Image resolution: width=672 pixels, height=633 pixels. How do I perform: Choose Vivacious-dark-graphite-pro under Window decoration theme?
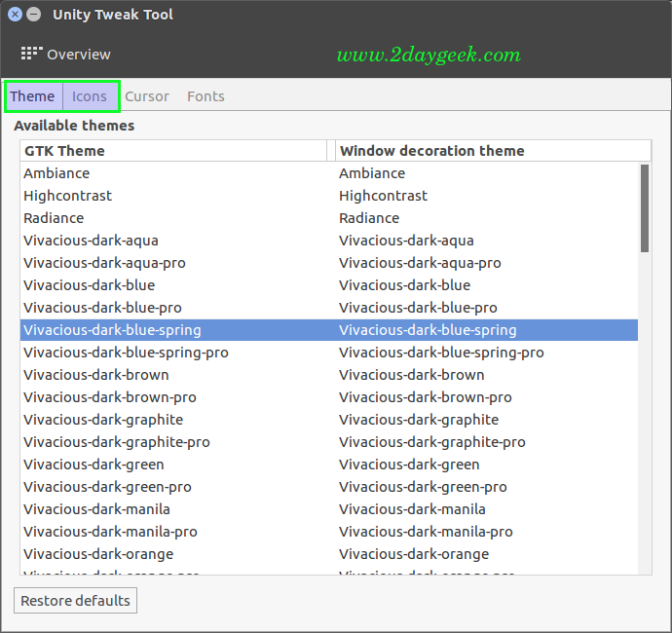432,442
